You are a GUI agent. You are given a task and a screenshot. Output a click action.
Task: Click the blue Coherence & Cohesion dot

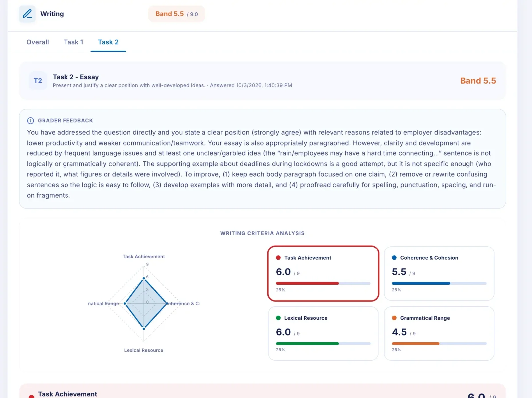click(394, 258)
